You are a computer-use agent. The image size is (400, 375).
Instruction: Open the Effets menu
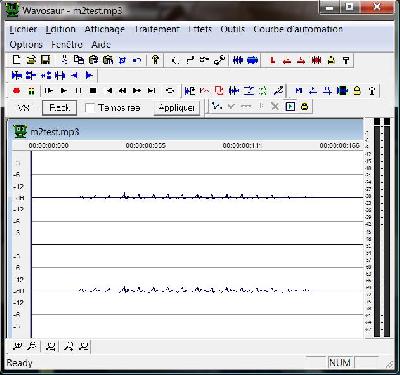coord(200,29)
